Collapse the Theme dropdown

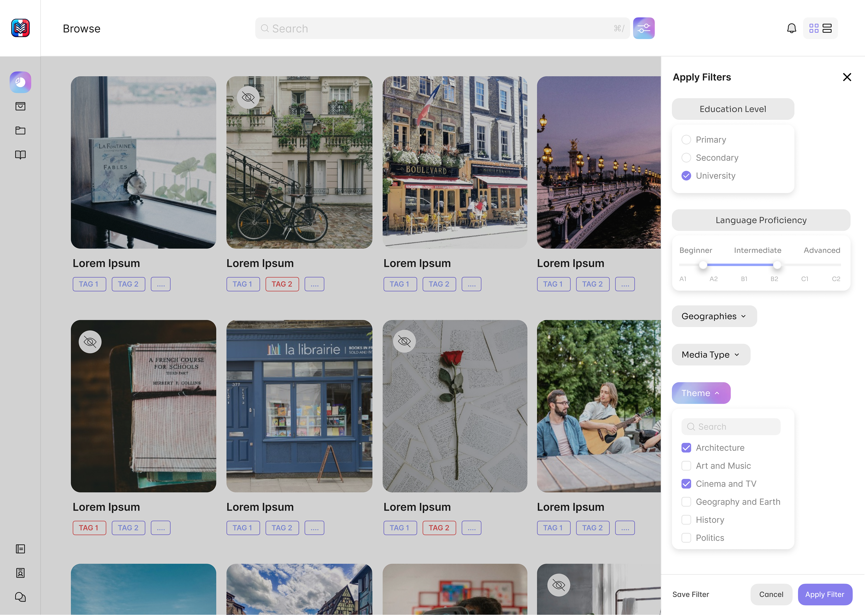point(701,393)
